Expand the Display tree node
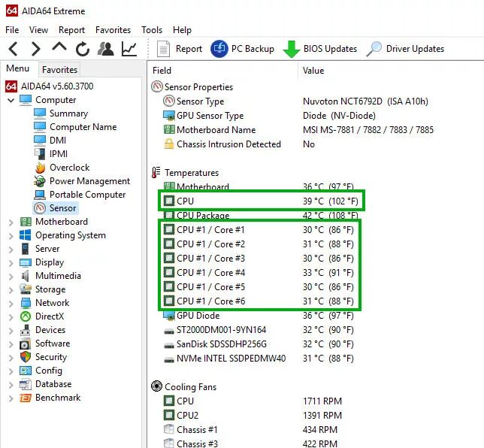This screenshot has width=484, height=448. click(11, 263)
